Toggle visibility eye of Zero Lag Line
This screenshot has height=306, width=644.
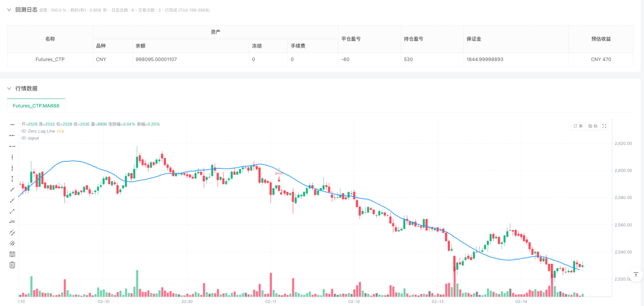point(23,131)
